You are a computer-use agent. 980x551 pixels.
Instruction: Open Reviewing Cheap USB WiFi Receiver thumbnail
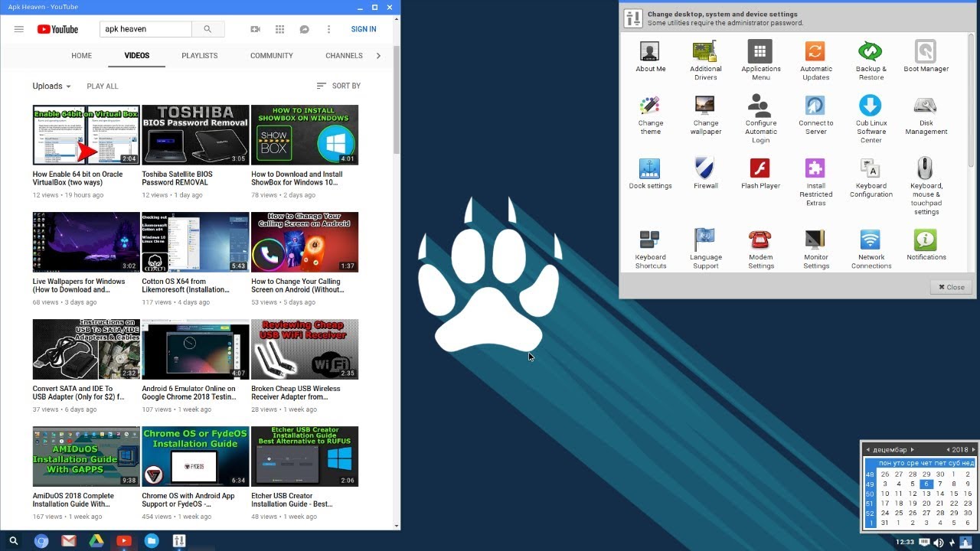point(305,349)
